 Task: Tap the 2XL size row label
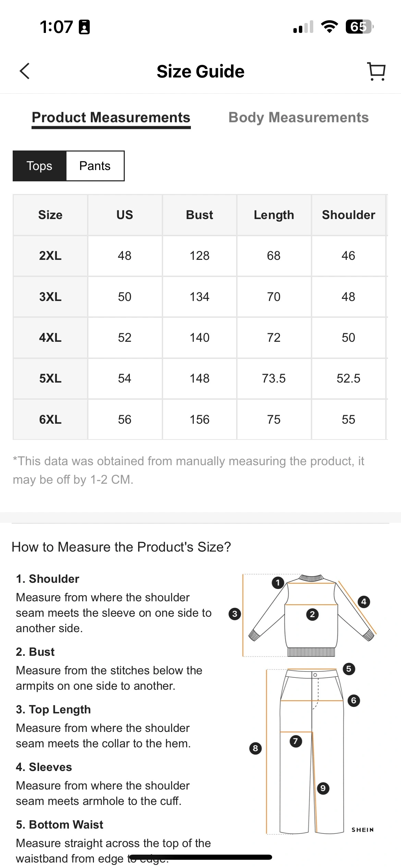click(50, 256)
